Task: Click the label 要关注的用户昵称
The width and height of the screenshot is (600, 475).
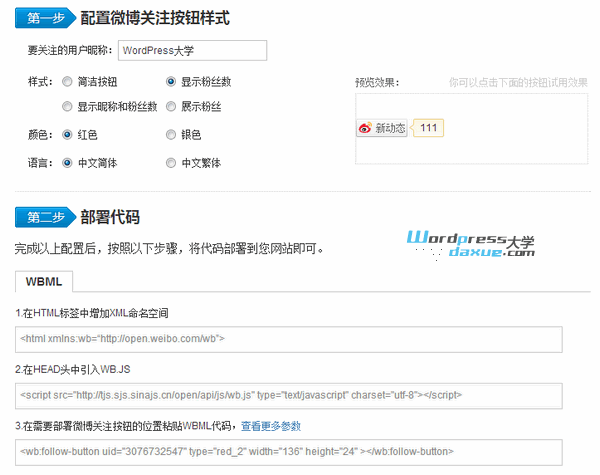Action: [x=70, y=50]
